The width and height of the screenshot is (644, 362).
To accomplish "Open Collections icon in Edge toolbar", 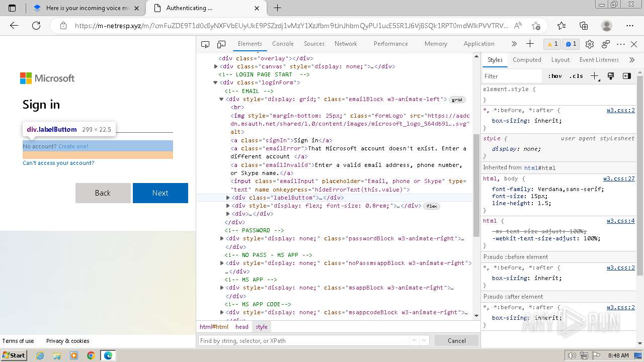I will [x=584, y=26].
